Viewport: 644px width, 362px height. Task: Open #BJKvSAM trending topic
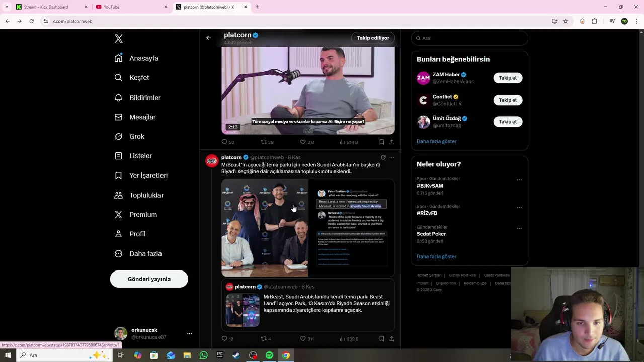(x=430, y=186)
